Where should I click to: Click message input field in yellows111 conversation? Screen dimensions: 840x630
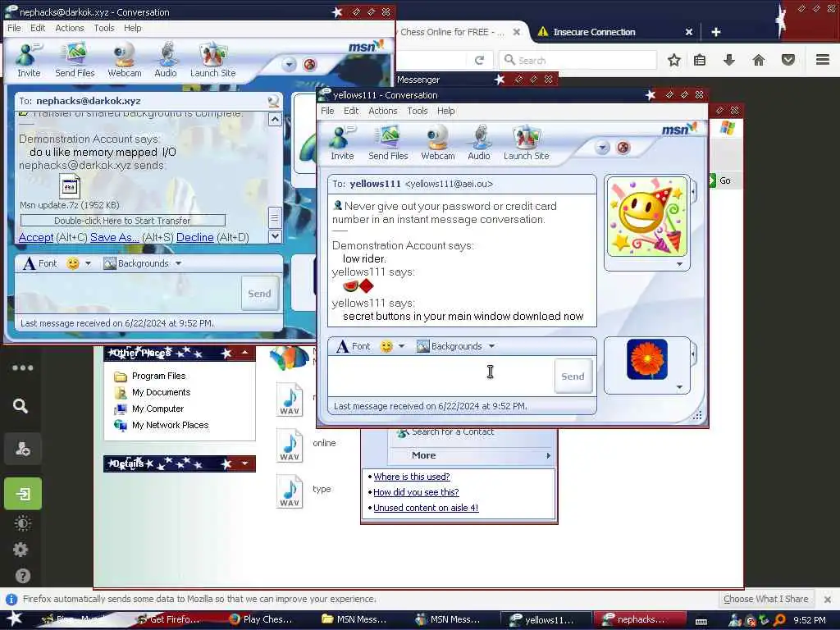click(x=441, y=376)
